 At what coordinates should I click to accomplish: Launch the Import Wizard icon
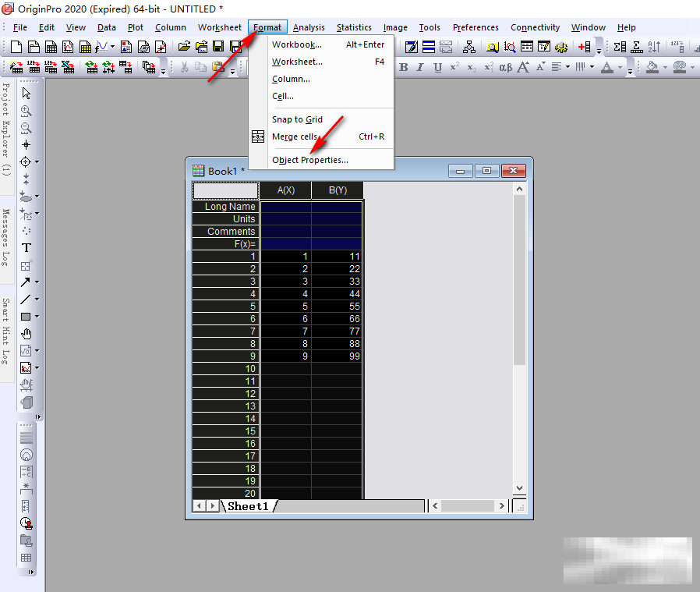16,67
